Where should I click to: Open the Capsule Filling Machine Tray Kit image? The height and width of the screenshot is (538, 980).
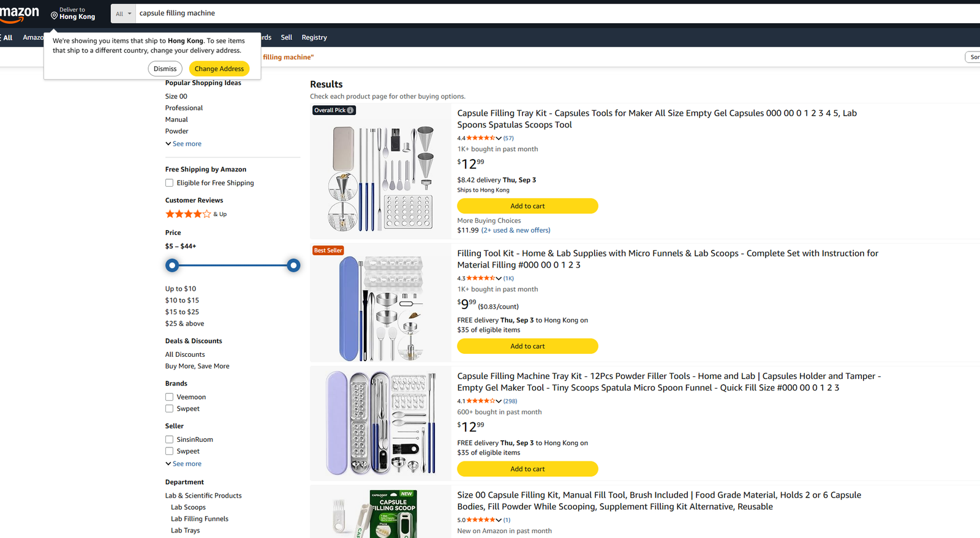(x=380, y=423)
